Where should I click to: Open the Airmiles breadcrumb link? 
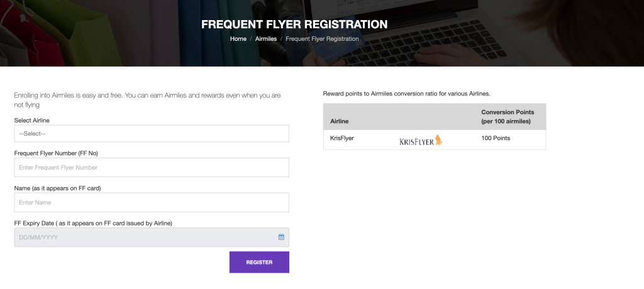[266, 39]
